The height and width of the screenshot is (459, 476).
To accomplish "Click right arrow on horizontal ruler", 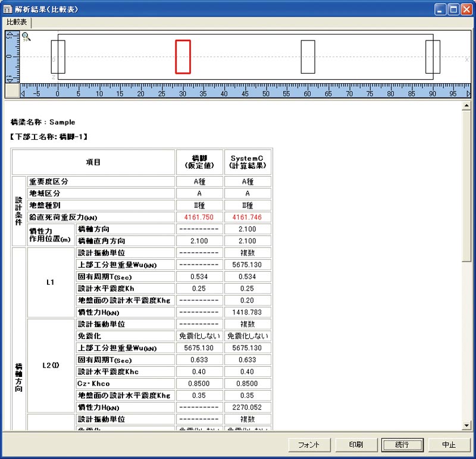I will pyautogui.click(x=468, y=94).
